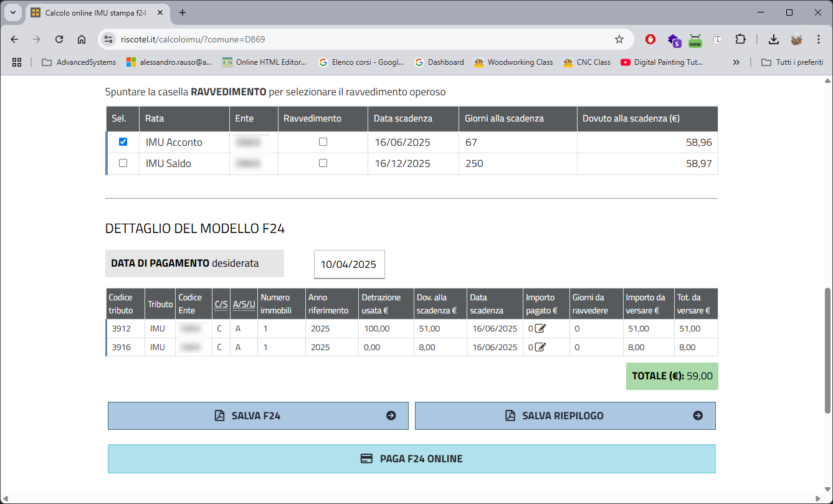Viewport: 833px width, 504px height.
Task: Open the Extensions puzzle icon
Action: click(x=740, y=39)
